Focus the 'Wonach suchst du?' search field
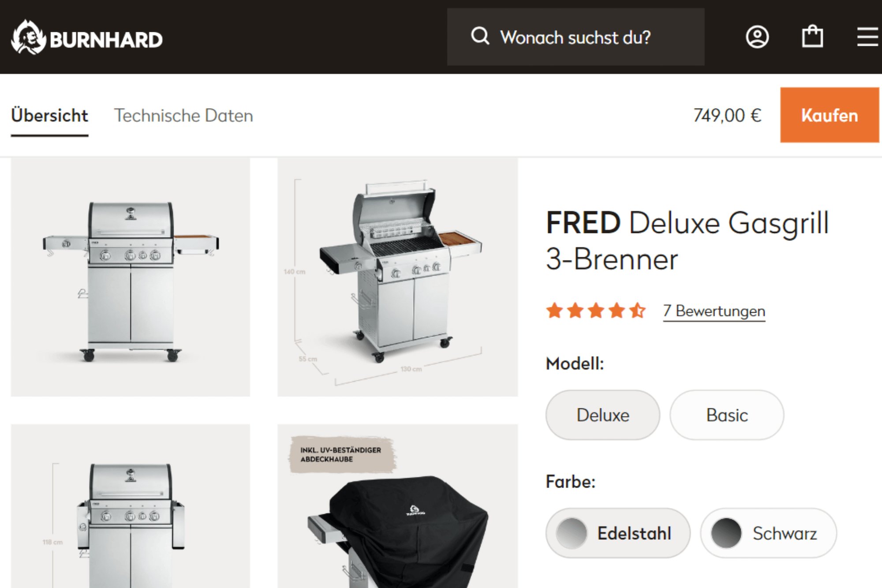The height and width of the screenshot is (588, 882). click(576, 37)
